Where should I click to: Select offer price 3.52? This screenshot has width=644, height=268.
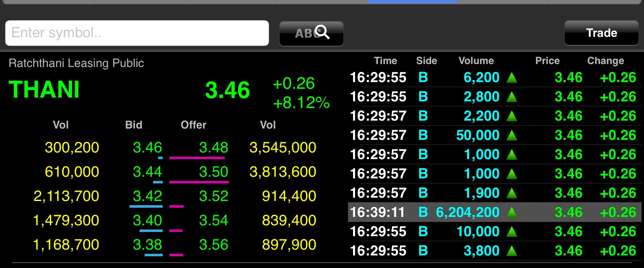pos(213,196)
